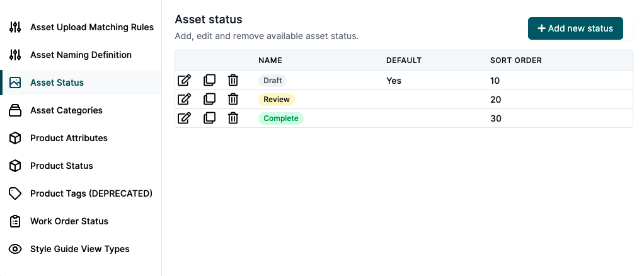Duplicate the Review status
The image size is (644, 276).
[209, 99]
